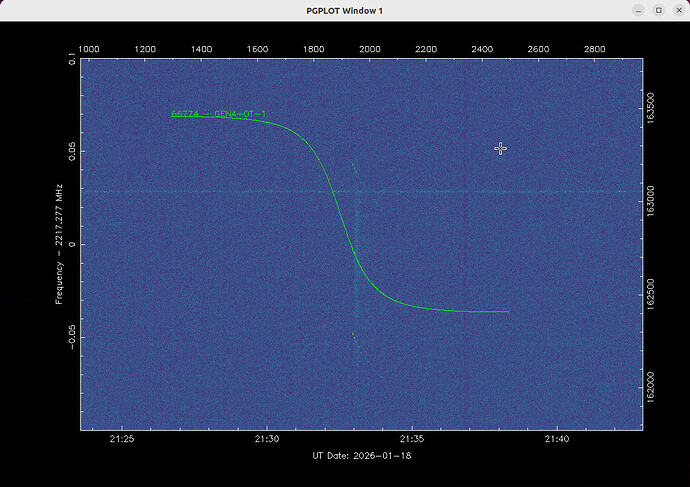Close the PGPLOT window

675,10
